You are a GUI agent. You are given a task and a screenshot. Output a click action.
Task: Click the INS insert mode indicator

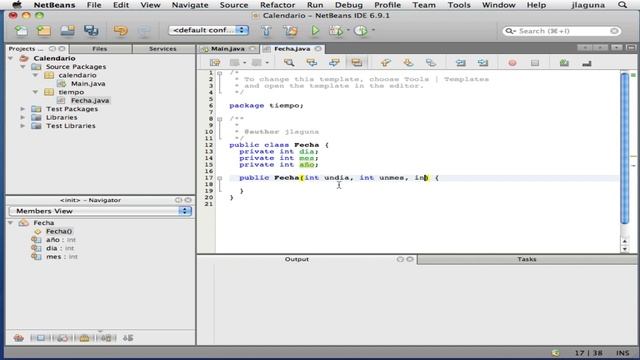pyautogui.click(x=622, y=353)
